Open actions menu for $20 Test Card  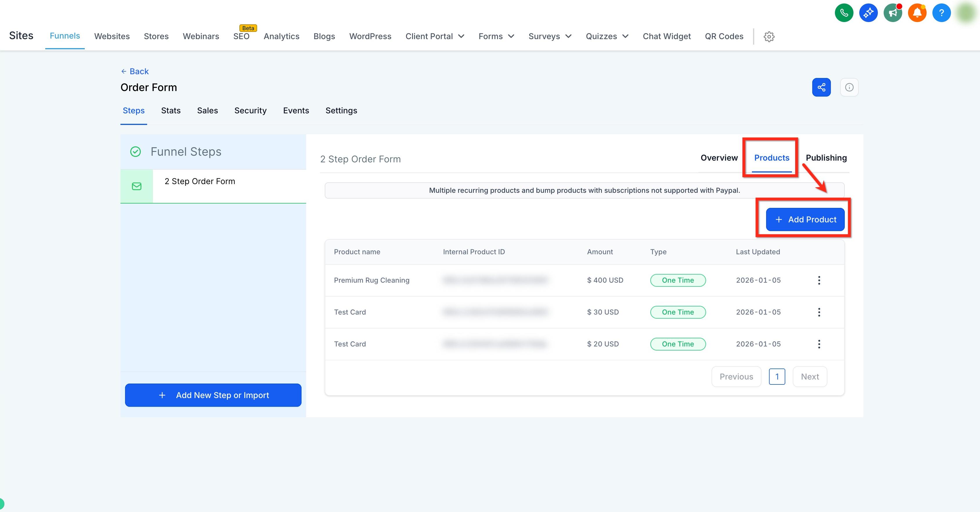819,344
